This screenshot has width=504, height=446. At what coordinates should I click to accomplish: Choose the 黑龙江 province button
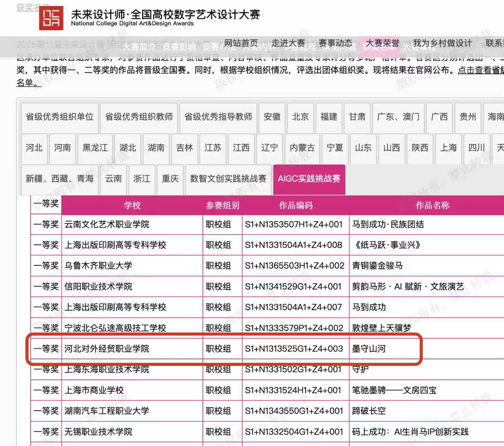(x=95, y=148)
